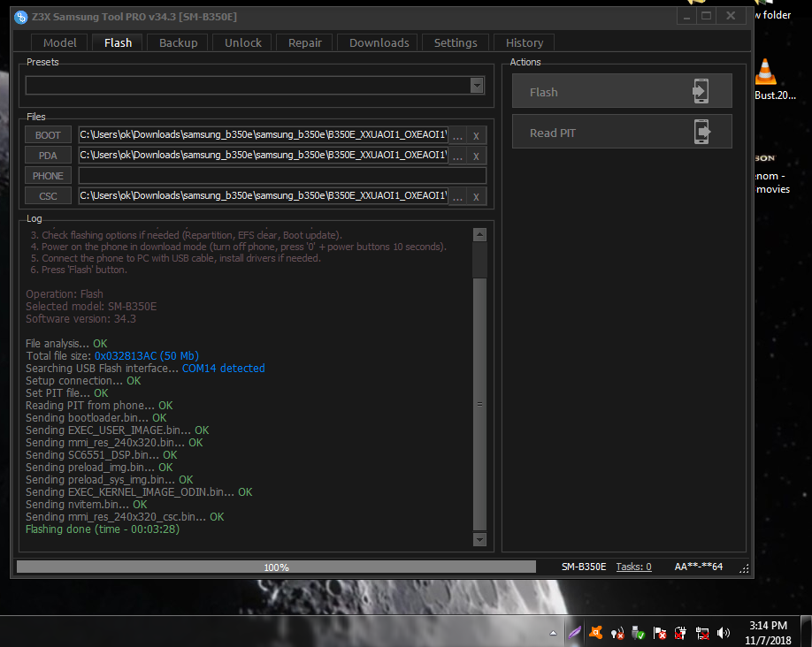Open the Backup tab
The height and width of the screenshot is (647, 812).
click(x=178, y=42)
